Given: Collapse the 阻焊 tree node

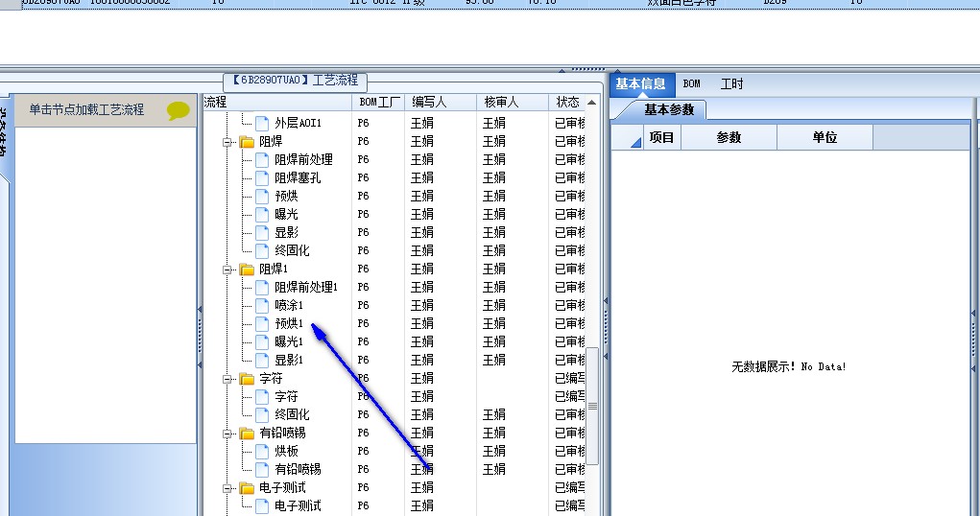Looking at the screenshot, I should (227, 143).
